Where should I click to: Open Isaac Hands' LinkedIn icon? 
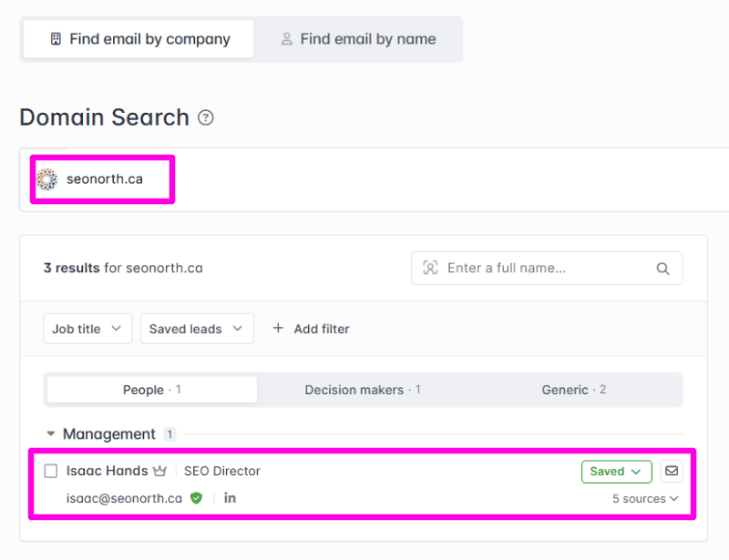pyautogui.click(x=230, y=498)
